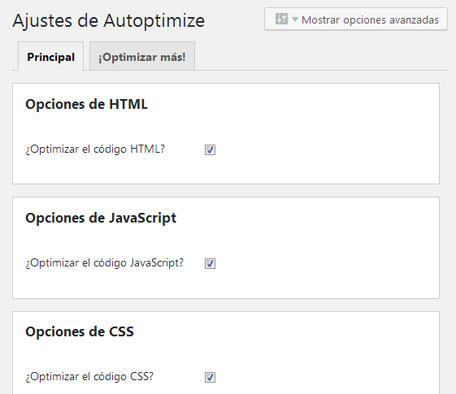Click the "¿Optimizar el código HTML?" label

pos(95,149)
